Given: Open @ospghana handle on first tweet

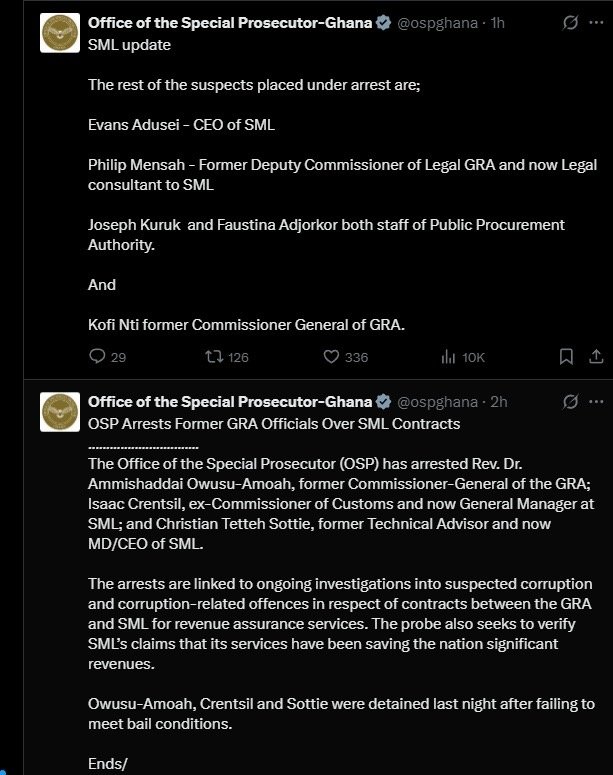Looking at the screenshot, I should (x=438, y=23).
